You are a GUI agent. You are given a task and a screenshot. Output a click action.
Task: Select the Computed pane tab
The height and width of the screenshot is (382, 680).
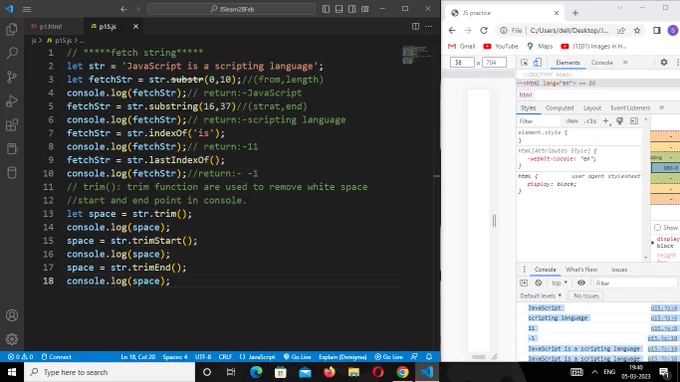coord(559,108)
